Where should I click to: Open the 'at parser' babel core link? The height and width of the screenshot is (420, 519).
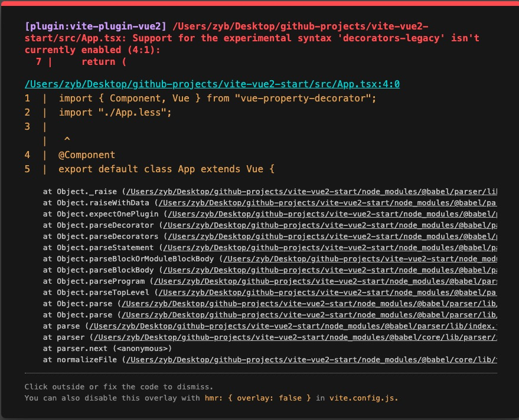pos(295,337)
